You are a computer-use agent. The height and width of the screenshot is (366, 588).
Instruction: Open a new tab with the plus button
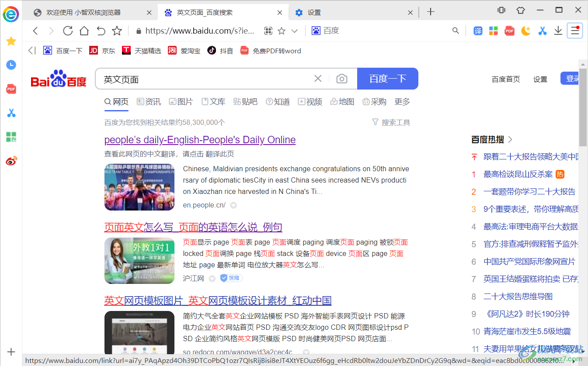[431, 12]
